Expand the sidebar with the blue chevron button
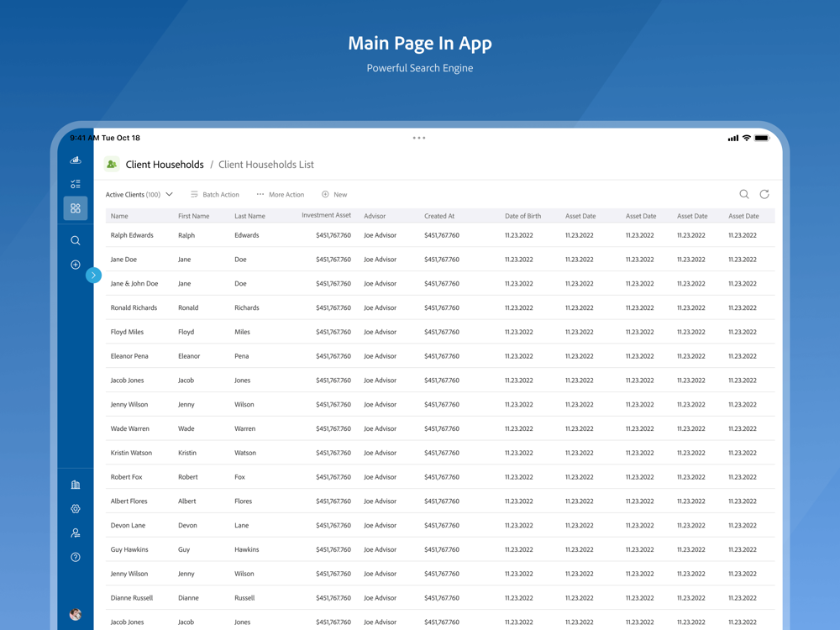 [94, 276]
